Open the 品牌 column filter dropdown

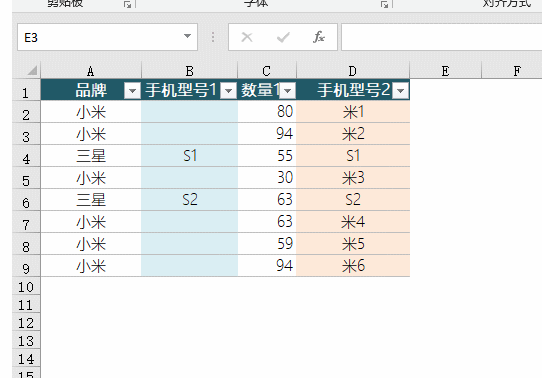point(132,91)
